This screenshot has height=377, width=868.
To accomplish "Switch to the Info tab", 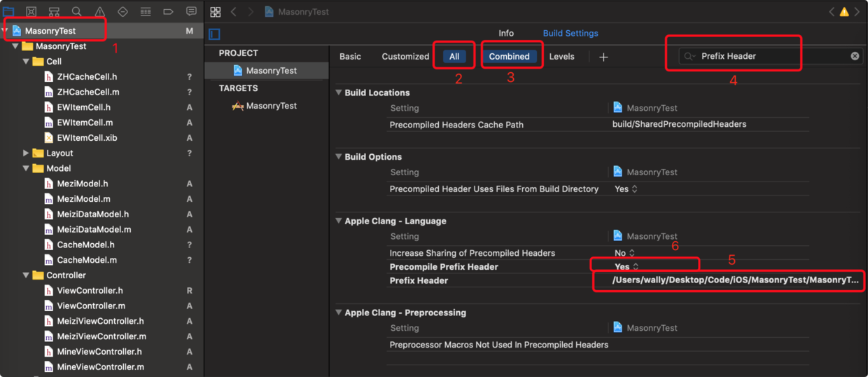I will [506, 33].
